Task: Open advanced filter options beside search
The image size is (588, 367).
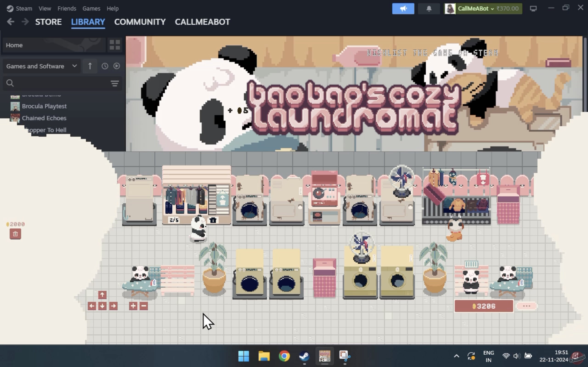Action: (114, 83)
